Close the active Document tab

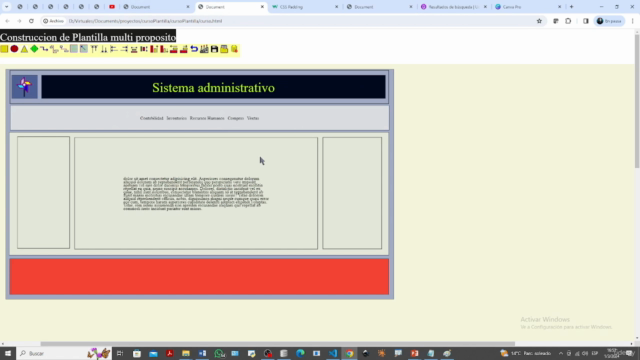(x=262, y=7)
